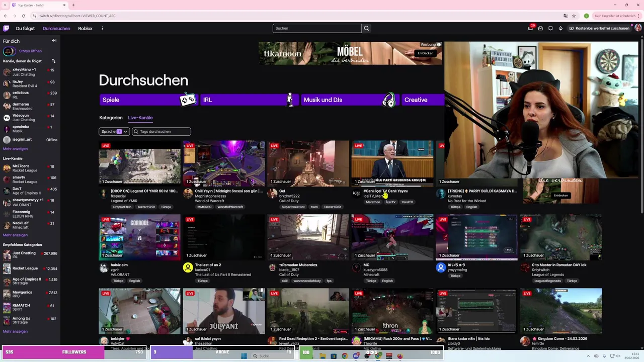Open celicilous IRL channel in sidebar
Viewport: 644px width, 362px height.
30,95
